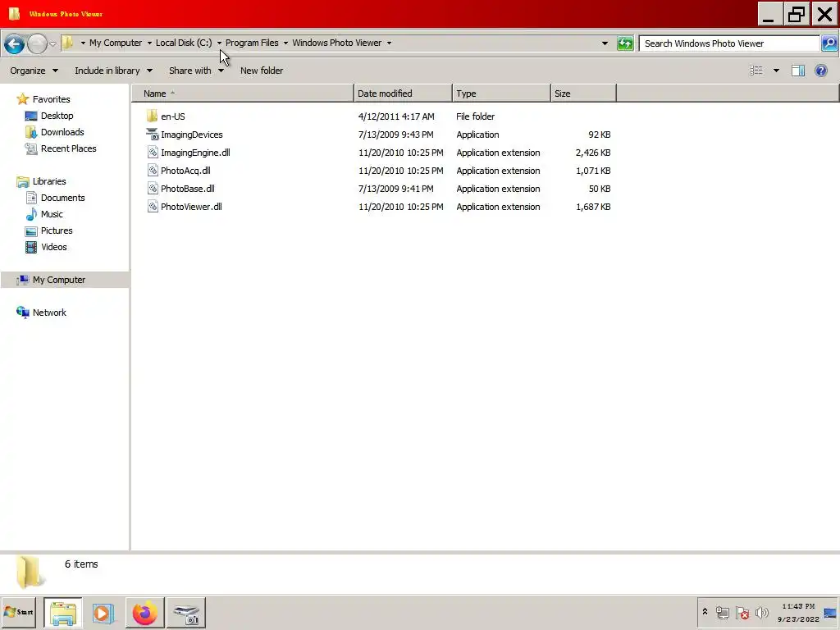840x630 pixels.
Task: Expand arrow after Program Files breadcrumb
Action: [x=285, y=43]
